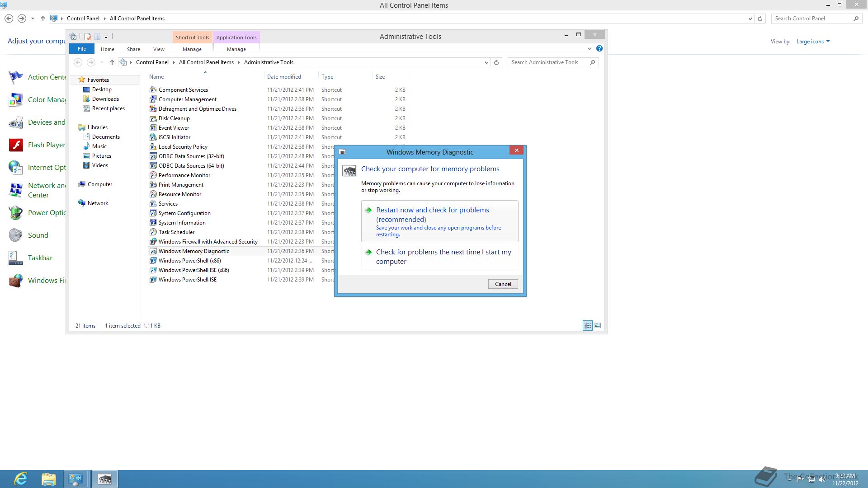Expand the ribbon with the chevron arrow
The width and height of the screenshot is (868, 488).
pos(590,48)
